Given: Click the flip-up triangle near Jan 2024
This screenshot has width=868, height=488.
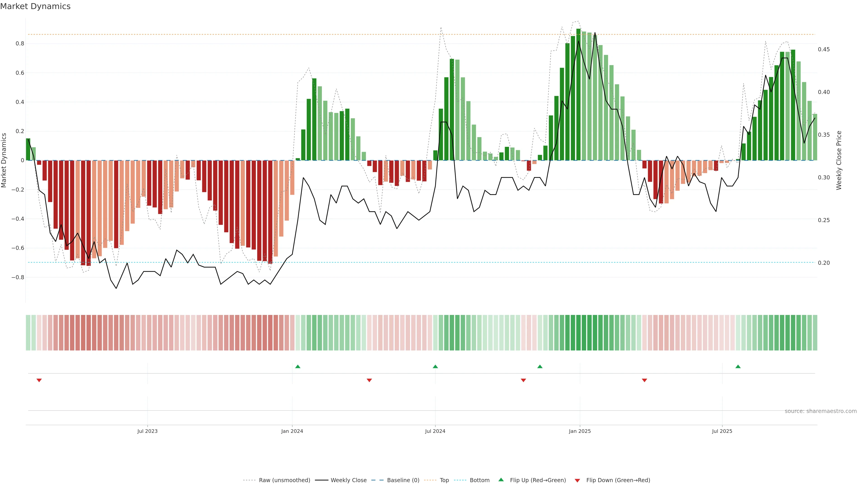Looking at the screenshot, I should pos(297,366).
